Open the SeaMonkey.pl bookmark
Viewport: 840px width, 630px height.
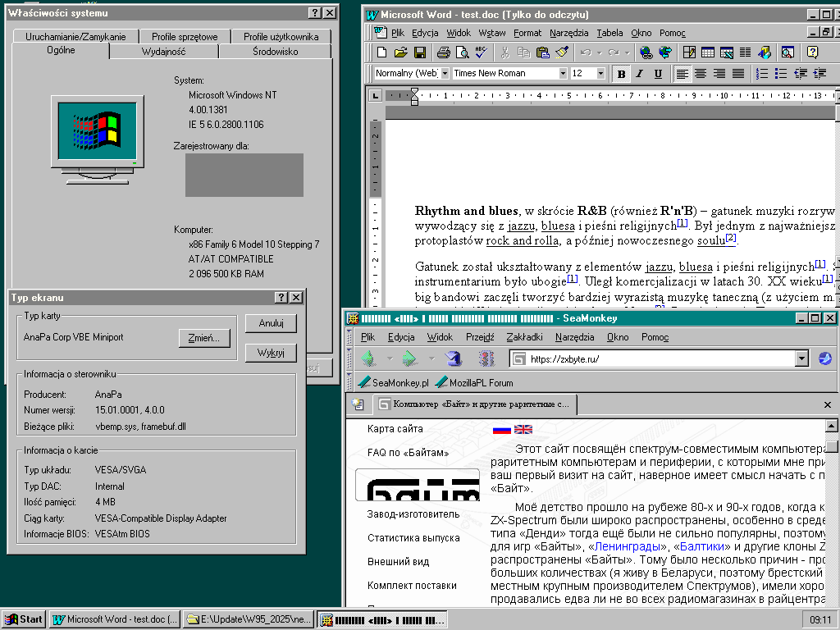click(x=394, y=382)
